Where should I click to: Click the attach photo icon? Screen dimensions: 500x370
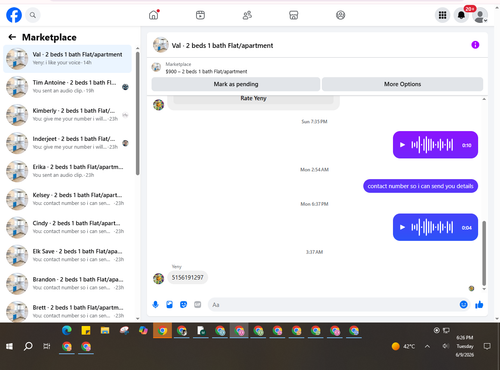169,304
